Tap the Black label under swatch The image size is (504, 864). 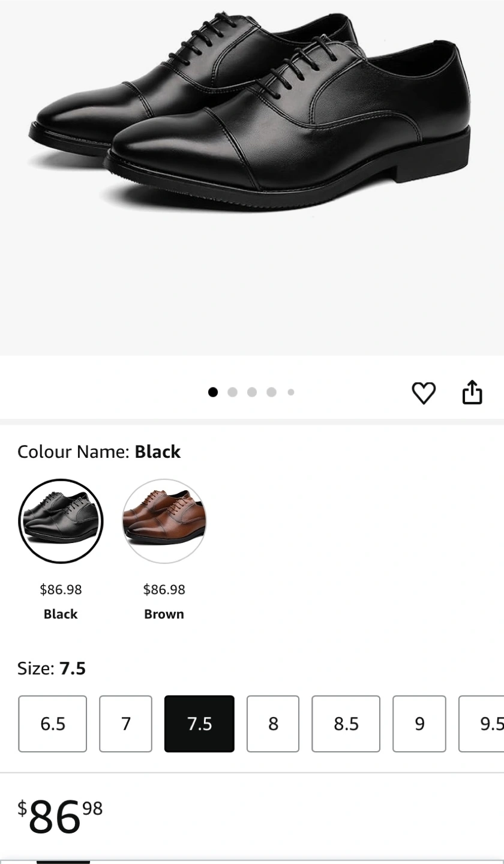pyautogui.click(x=61, y=614)
